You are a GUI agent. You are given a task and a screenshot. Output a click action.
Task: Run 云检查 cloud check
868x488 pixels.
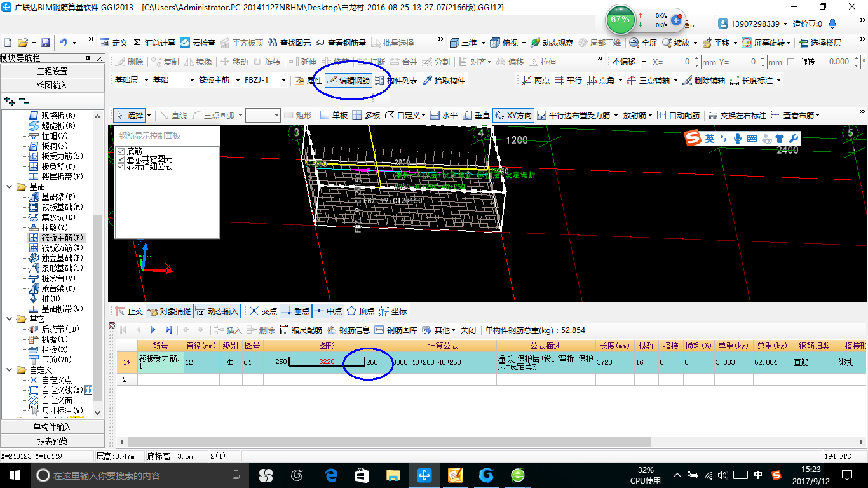click(x=198, y=43)
